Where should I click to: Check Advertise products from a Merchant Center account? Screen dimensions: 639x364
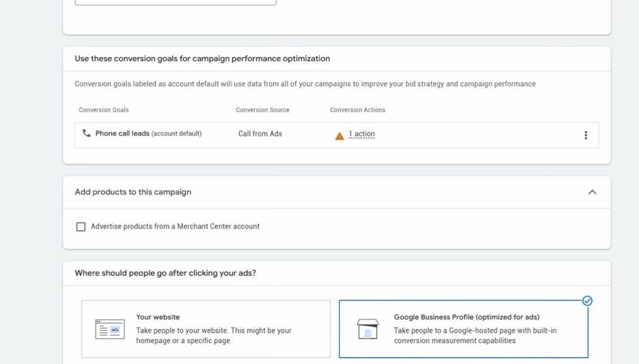[x=81, y=227]
